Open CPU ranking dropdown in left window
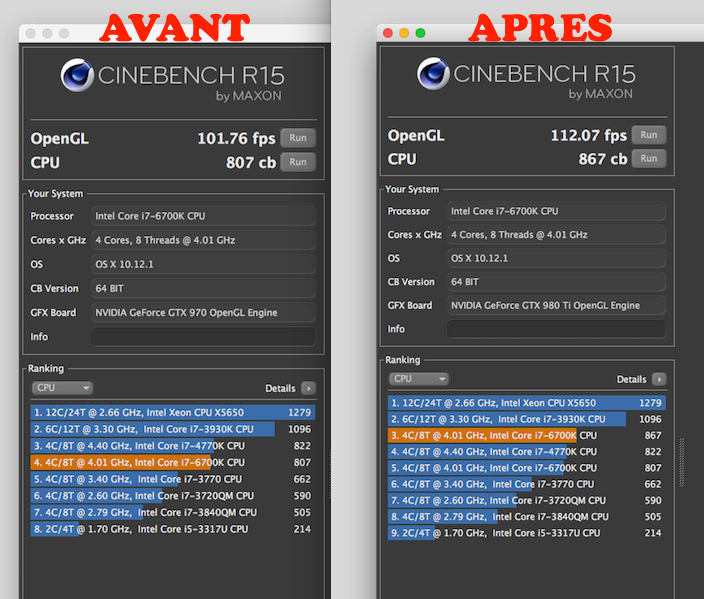704x599 pixels. [62, 388]
